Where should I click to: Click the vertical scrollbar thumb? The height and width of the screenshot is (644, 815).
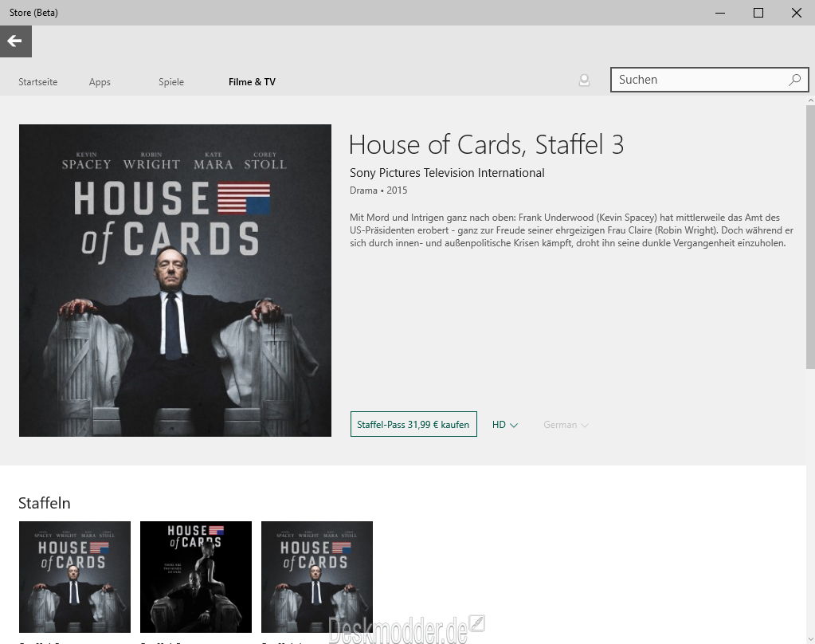[810, 237]
